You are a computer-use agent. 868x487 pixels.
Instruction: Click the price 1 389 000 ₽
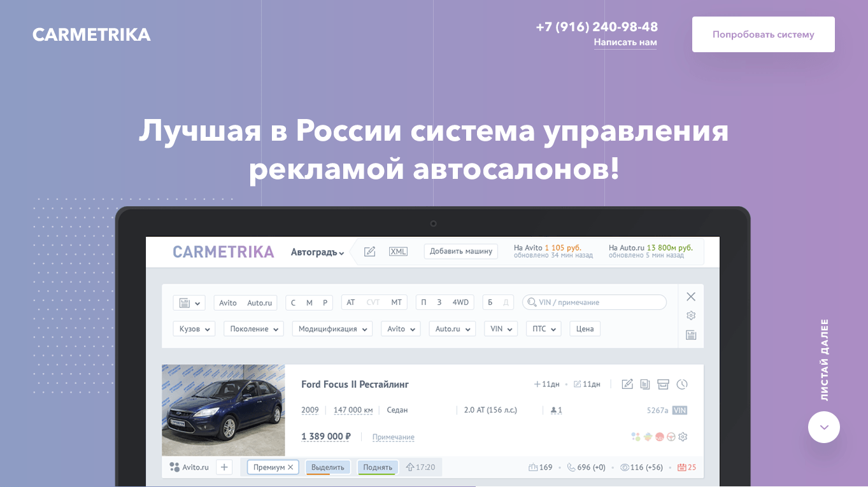coord(326,437)
